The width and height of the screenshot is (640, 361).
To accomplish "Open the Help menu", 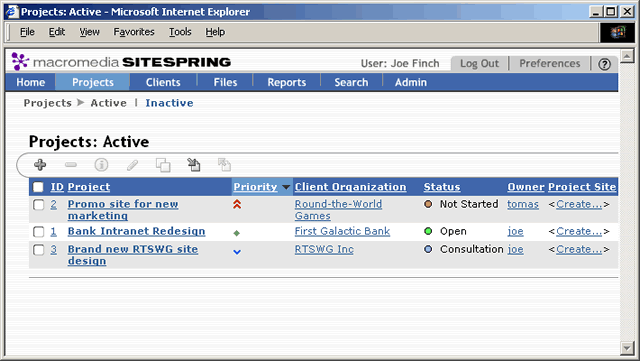I will [x=215, y=32].
